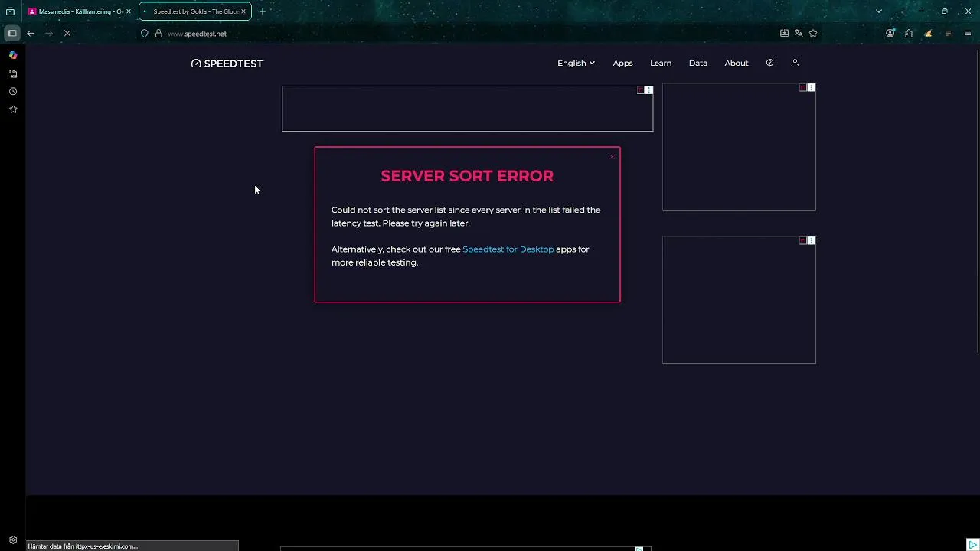Open sidebar settings gear
The width and height of the screenshot is (980, 551).
point(13,540)
